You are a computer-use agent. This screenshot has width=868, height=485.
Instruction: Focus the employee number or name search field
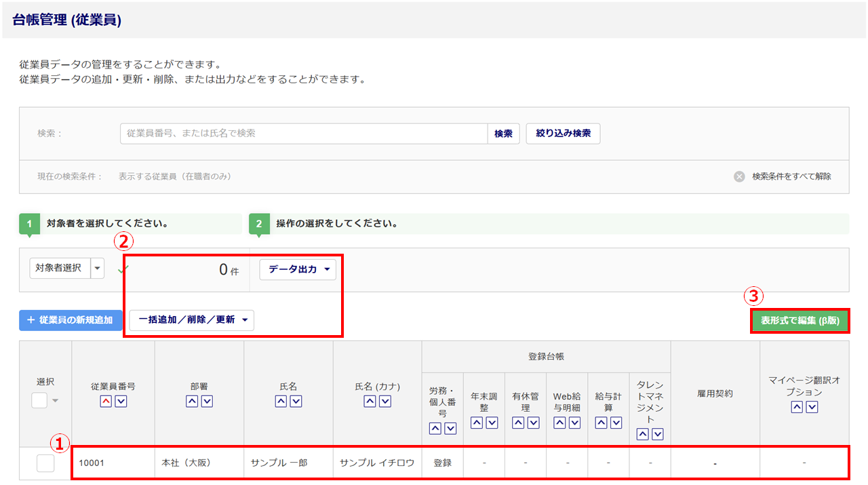(x=304, y=134)
